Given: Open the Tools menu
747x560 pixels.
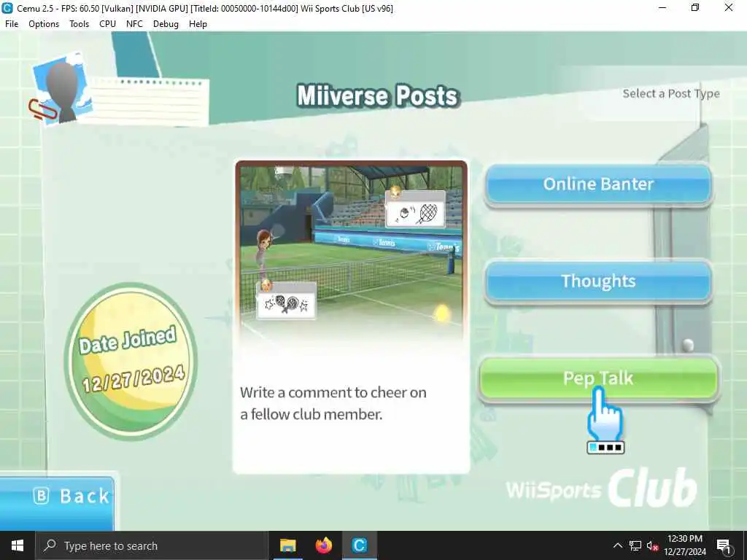Looking at the screenshot, I should click(x=79, y=24).
